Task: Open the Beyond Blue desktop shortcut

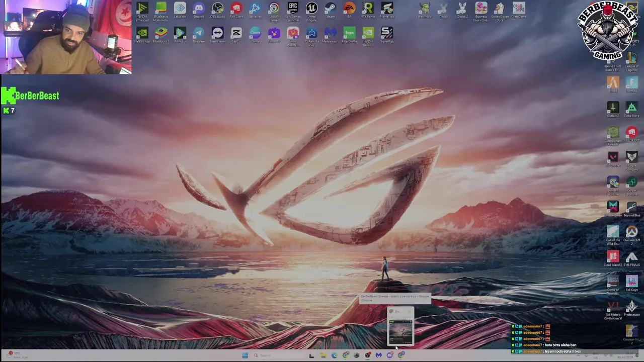Action: [631, 209]
